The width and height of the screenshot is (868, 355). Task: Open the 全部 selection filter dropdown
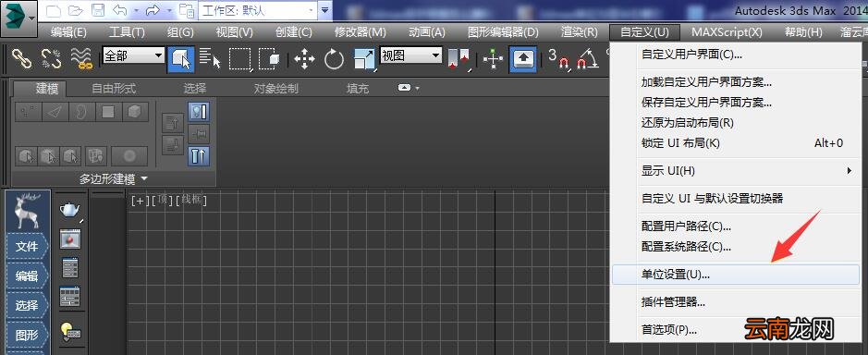click(x=133, y=55)
